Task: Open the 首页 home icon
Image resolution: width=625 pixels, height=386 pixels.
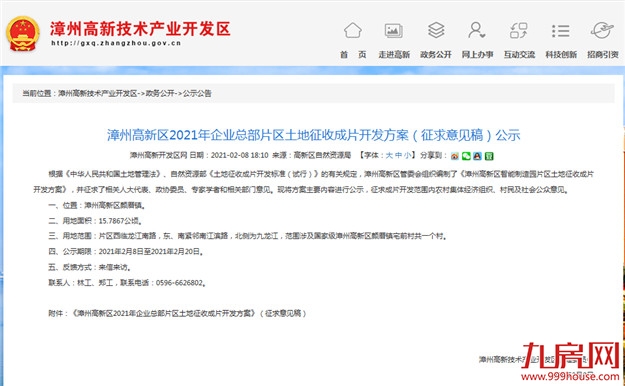Action: click(x=353, y=30)
